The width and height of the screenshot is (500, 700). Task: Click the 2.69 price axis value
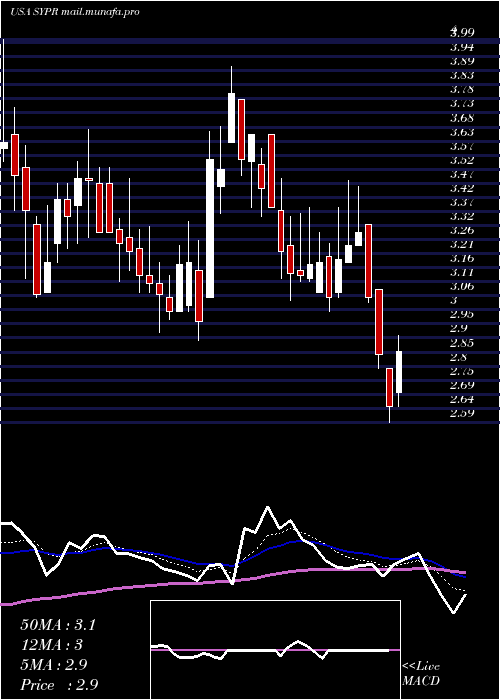[462, 385]
